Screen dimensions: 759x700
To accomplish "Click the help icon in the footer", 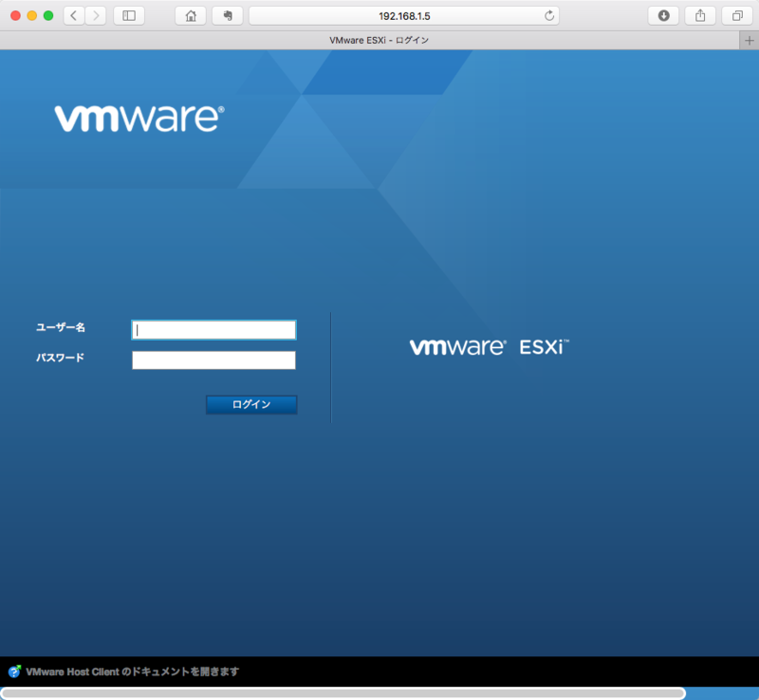I will tap(14, 672).
